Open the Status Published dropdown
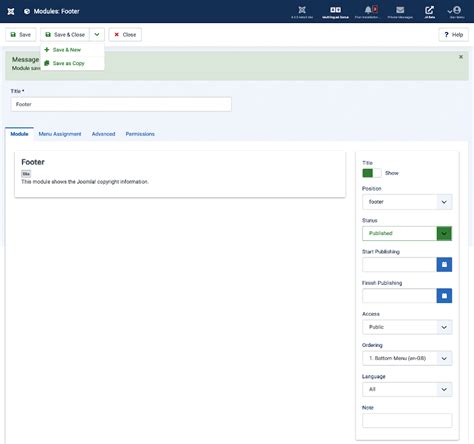The height and width of the screenshot is (444, 474). 407,233
